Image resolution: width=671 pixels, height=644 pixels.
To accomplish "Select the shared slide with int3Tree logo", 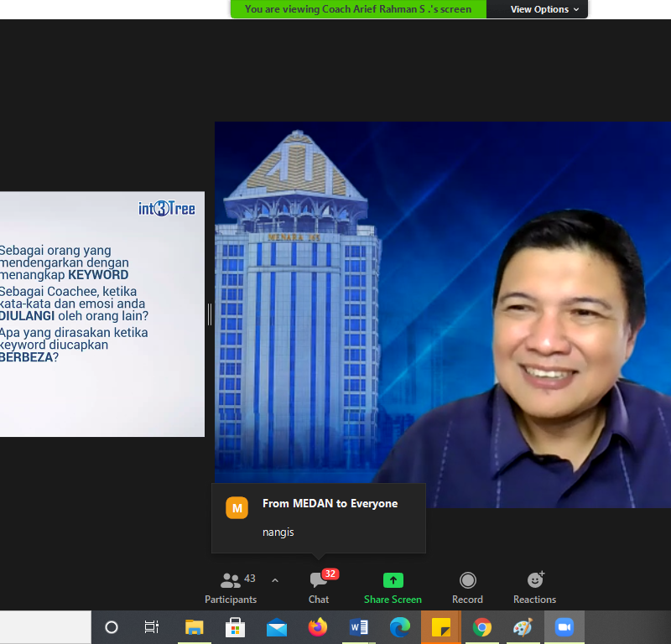I will [101, 314].
